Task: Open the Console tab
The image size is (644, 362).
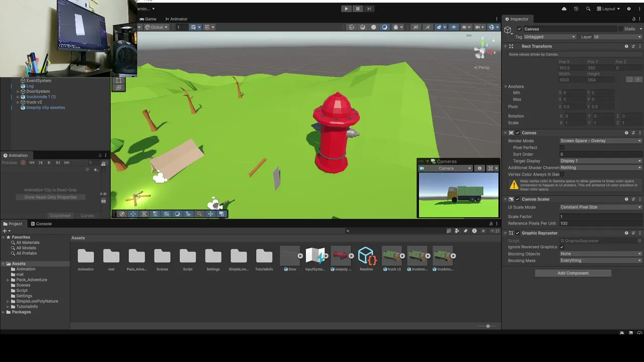Action: click(x=41, y=224)
